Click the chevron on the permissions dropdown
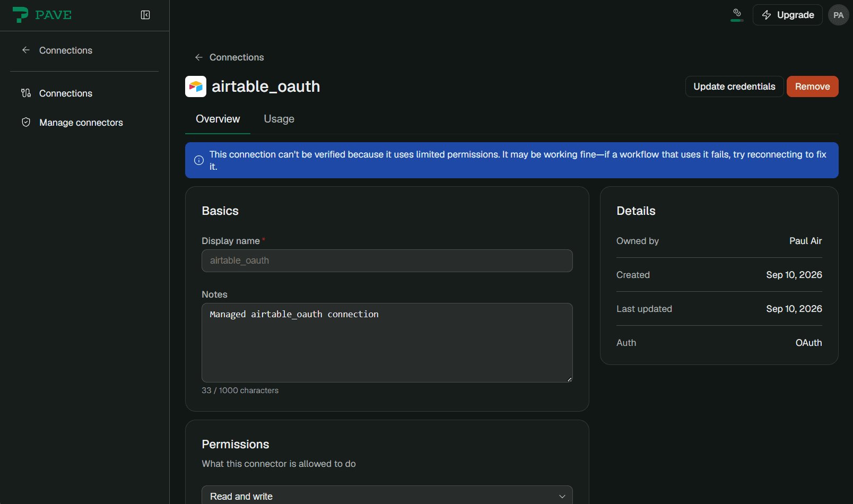The image size is (853, 504). tap(562, 497)
